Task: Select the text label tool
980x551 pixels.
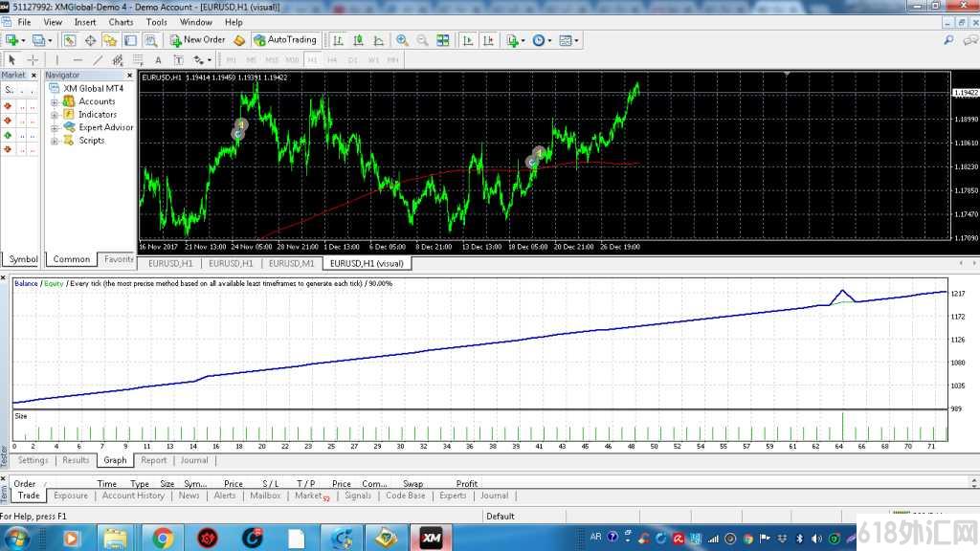Action: click(x=178, y=60)
